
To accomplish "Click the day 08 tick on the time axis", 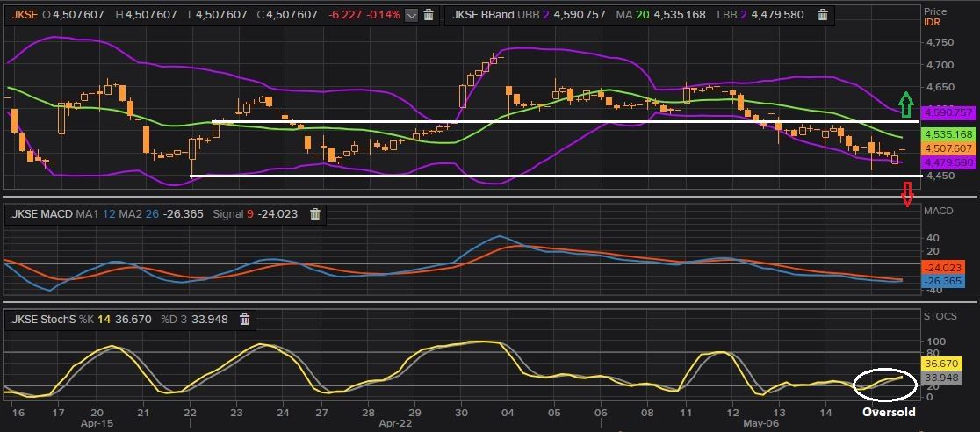I will coord(647,413).
